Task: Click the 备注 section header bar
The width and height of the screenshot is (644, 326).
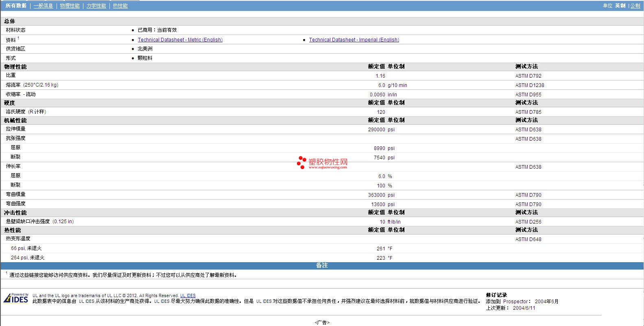Action: click(322, 265)
